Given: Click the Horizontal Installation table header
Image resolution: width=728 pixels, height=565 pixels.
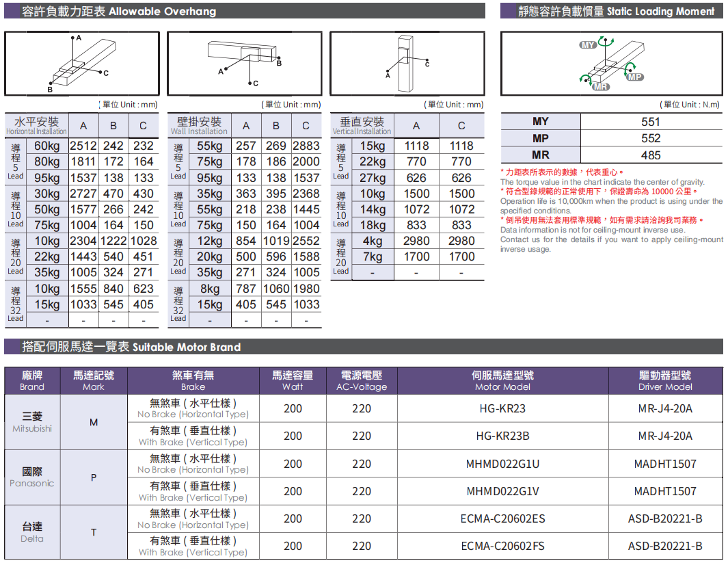Looking at the screenshot, I should point(37,125).
